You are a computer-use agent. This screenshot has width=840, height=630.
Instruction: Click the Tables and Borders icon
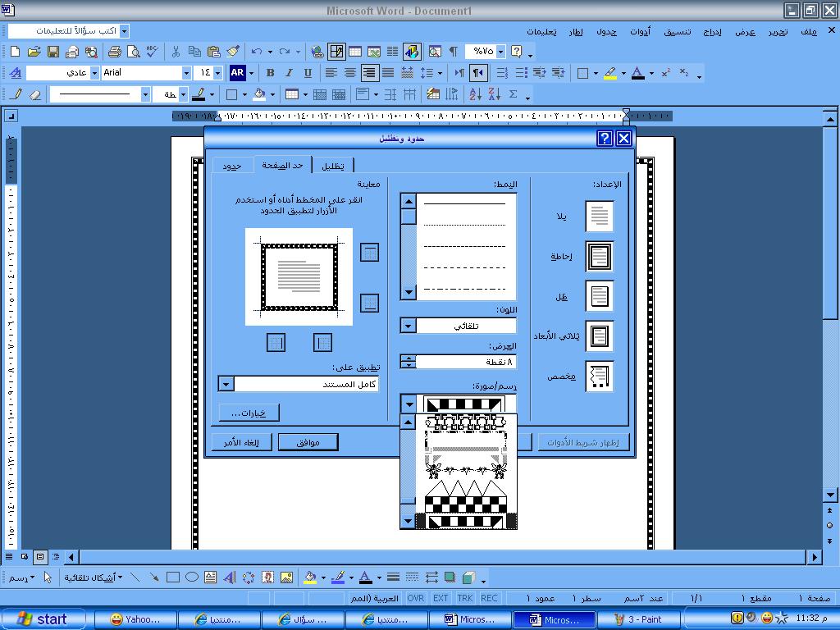(x=336, y=52)
